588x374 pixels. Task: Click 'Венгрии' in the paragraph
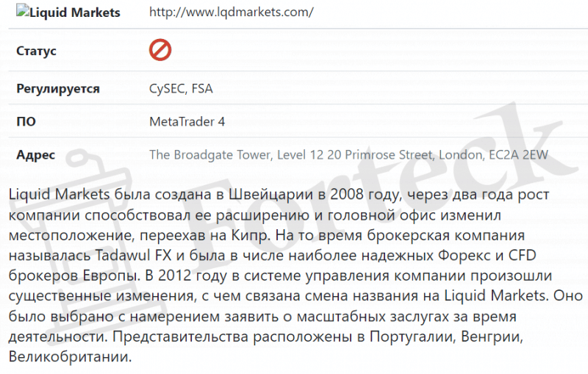[492, 337]
